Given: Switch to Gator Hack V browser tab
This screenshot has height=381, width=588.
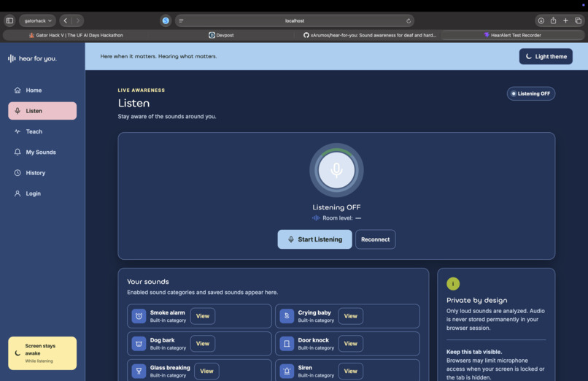Looking at the screenshot, I should click(76, 35).
